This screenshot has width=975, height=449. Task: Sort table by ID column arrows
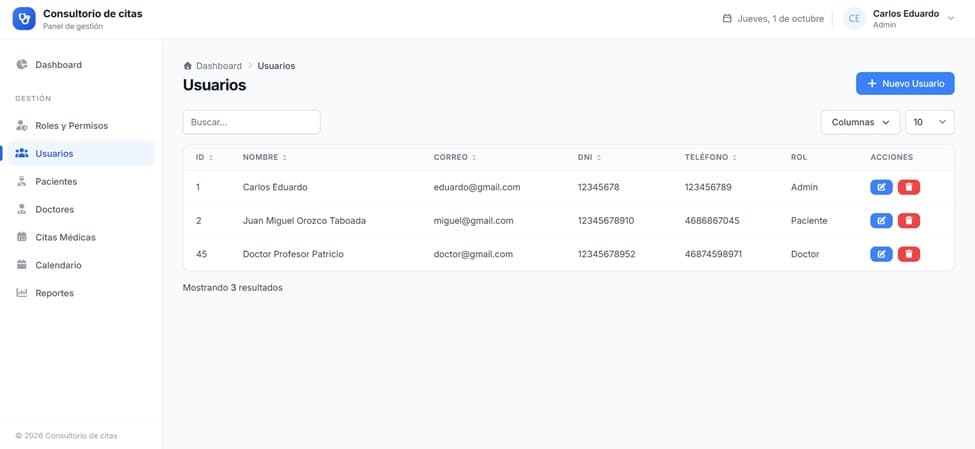coord(211,158)
